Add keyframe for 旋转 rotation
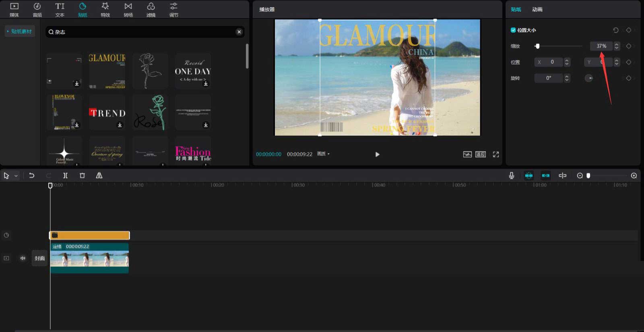Screen dimensions: 644x332 tap(629, 78)
